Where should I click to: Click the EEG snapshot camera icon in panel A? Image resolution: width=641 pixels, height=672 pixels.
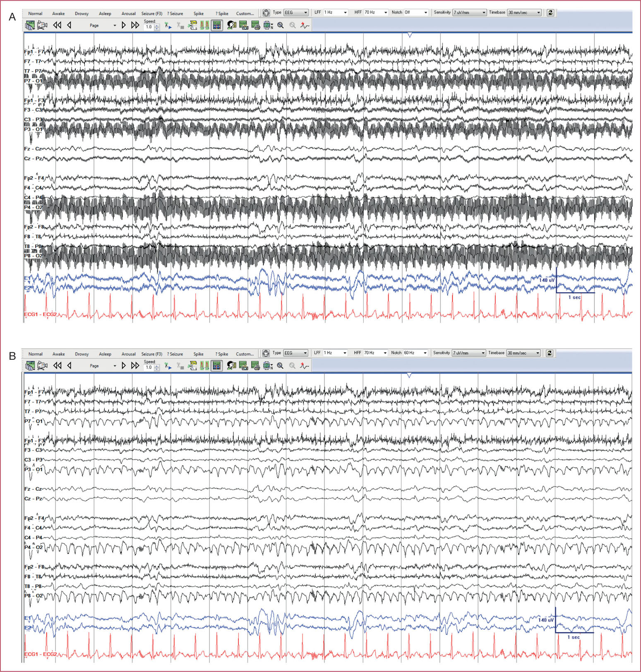coord(244,25)
